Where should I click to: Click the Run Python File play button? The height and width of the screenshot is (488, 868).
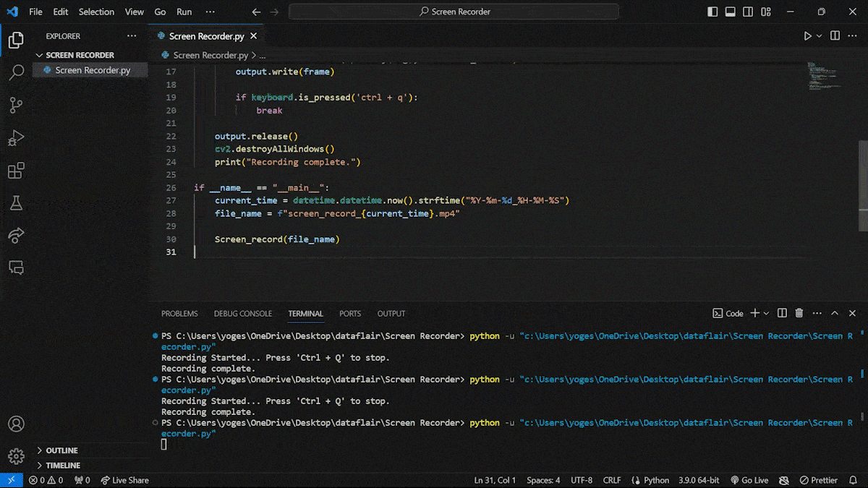808,36
